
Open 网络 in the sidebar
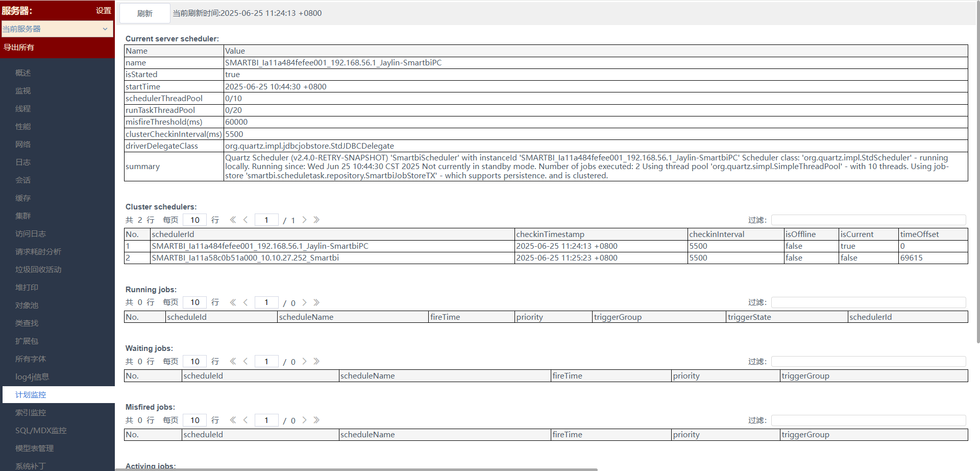point(23,145)
